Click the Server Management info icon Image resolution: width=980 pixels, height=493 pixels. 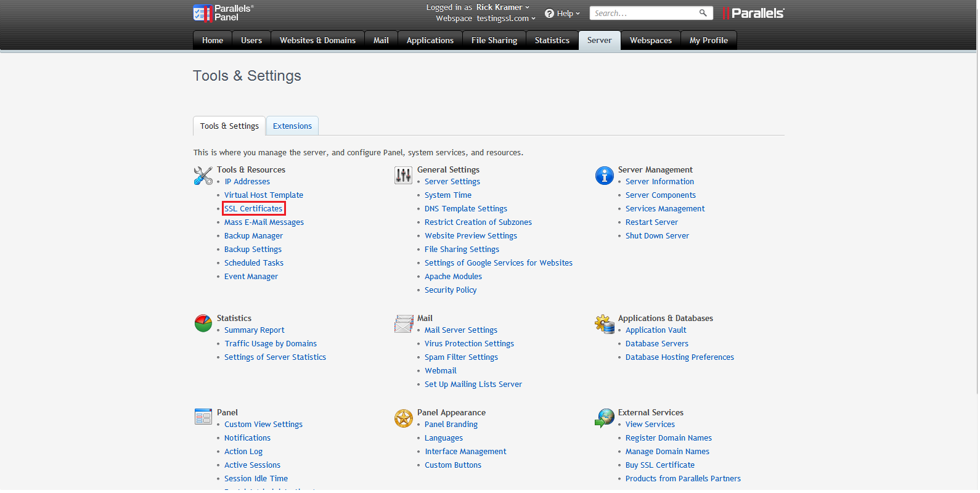(604, 176)
